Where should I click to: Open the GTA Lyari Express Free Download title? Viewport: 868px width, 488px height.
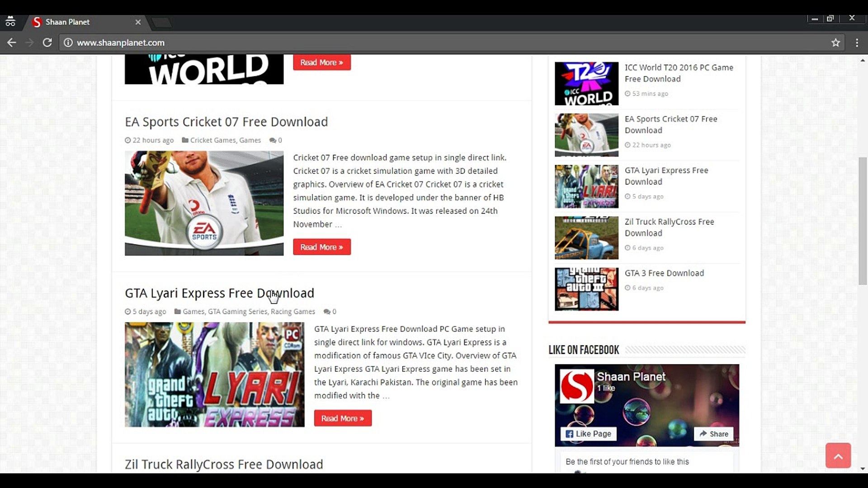pyautogui.click(x=219, y=293)
